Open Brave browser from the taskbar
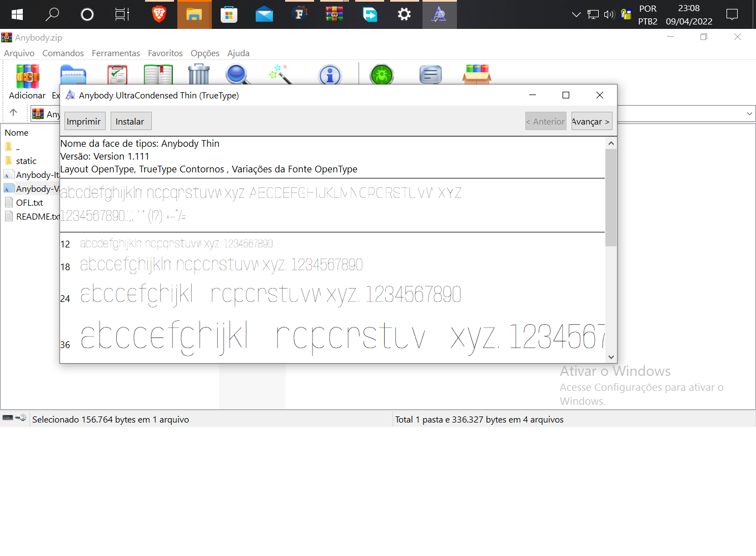Screen dimensions: 756x556 159,14
